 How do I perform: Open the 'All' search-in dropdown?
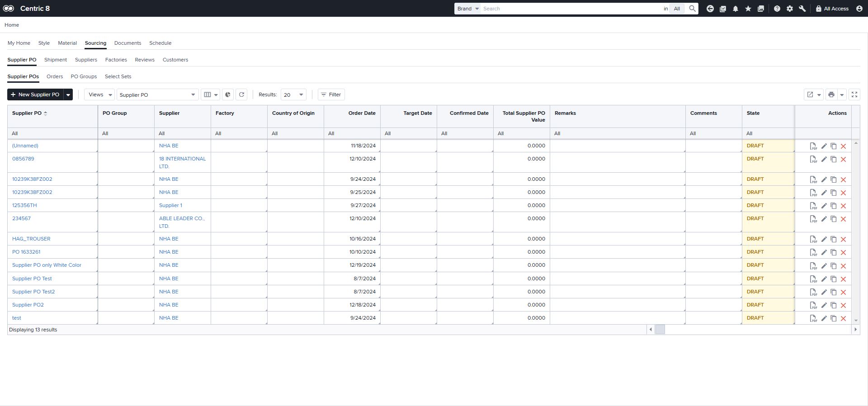tap(677, 9)
